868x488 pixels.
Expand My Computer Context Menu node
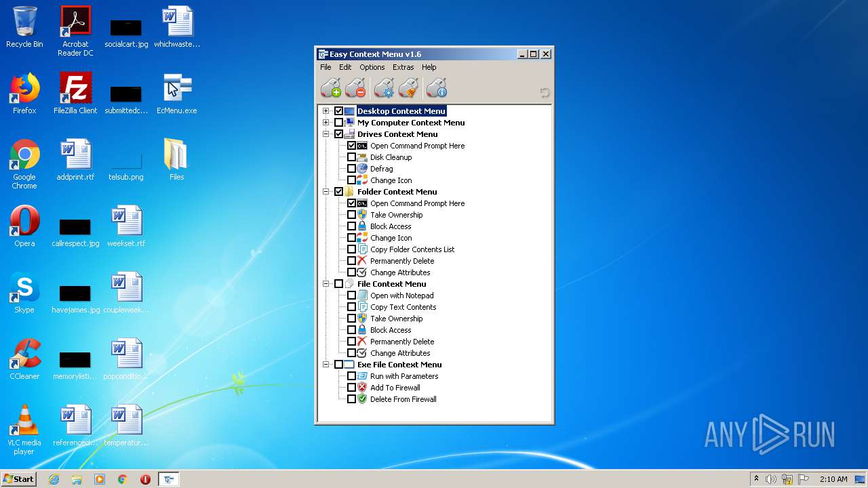point(326,123)
